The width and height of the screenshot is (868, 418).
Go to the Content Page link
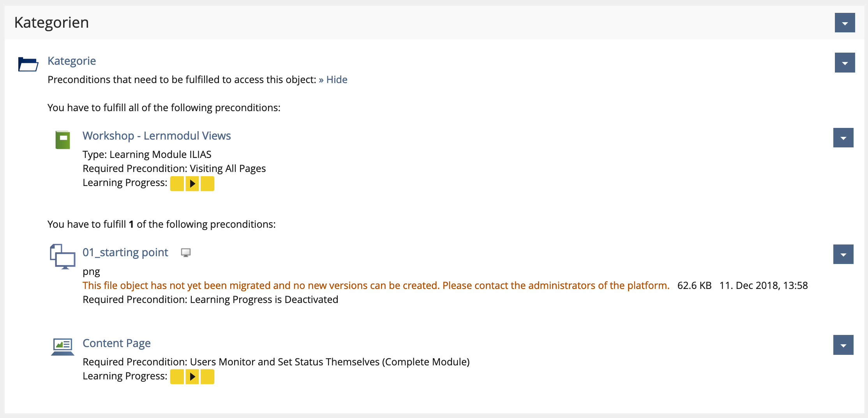[x=116, y=343]
